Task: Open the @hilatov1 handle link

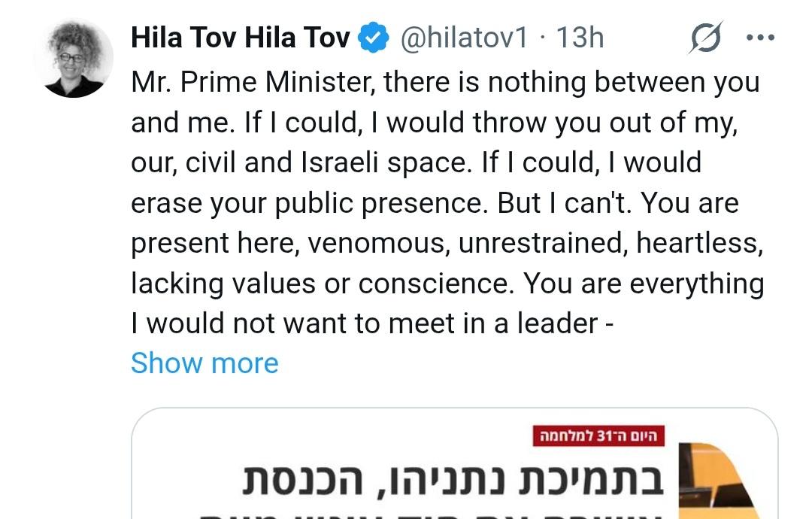Action: (x=464, y=38)
